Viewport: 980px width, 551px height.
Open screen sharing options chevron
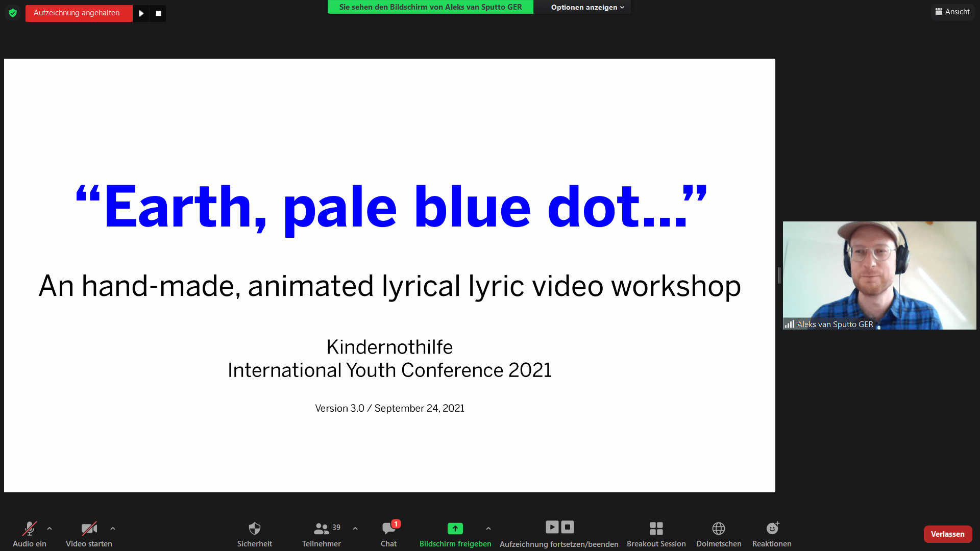click(x=488, y=529)
